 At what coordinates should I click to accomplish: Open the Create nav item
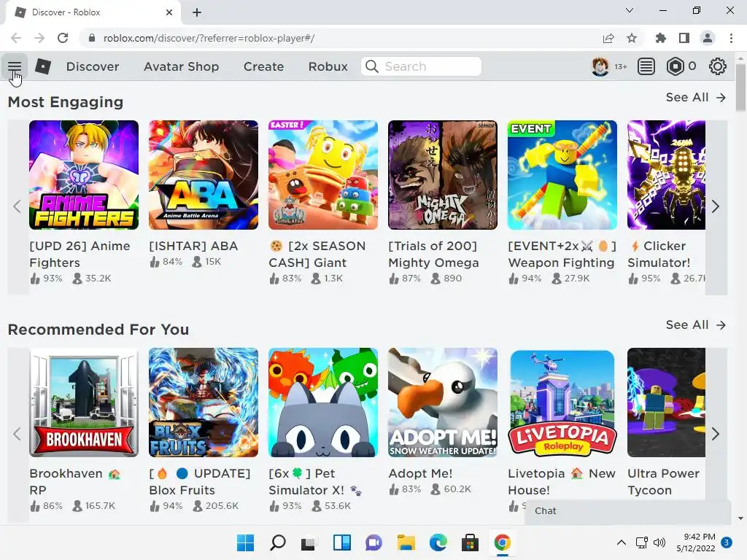(x=263, y=66)
